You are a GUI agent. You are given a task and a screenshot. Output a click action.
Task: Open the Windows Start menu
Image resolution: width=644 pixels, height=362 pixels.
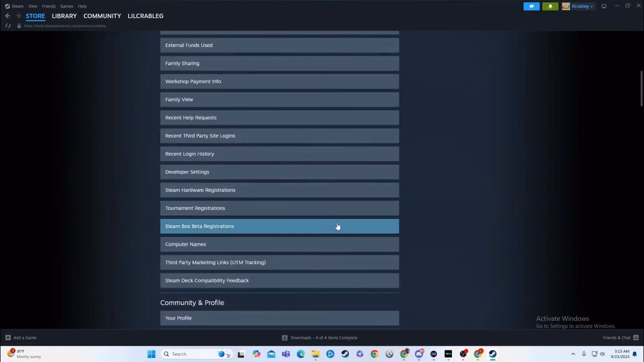151,354
